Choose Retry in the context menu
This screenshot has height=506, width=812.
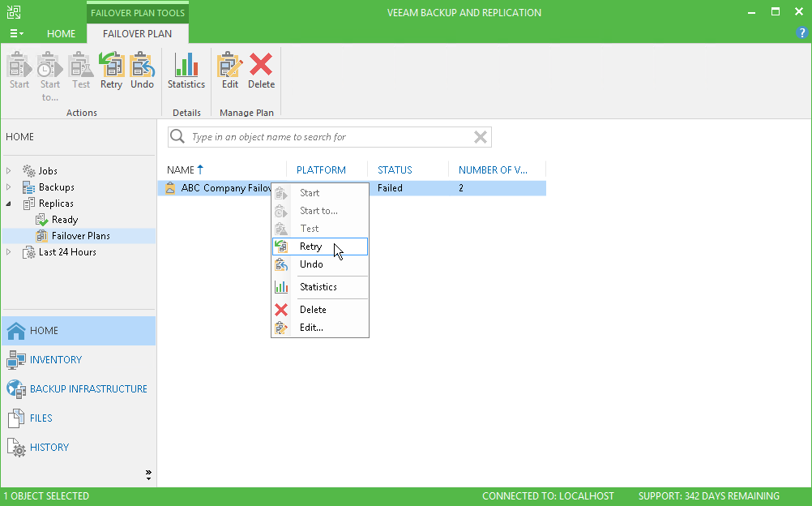(x=320, y=247)
